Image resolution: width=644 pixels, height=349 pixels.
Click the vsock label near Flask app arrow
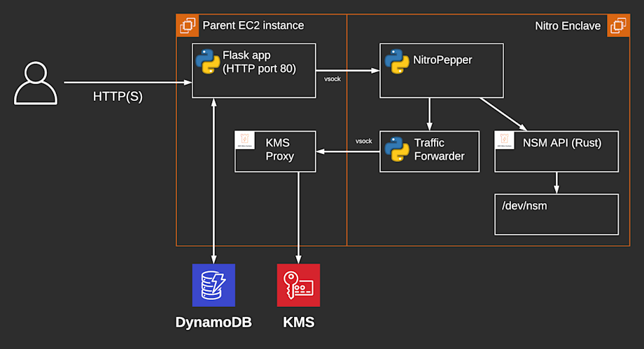(x=332, y=79)
